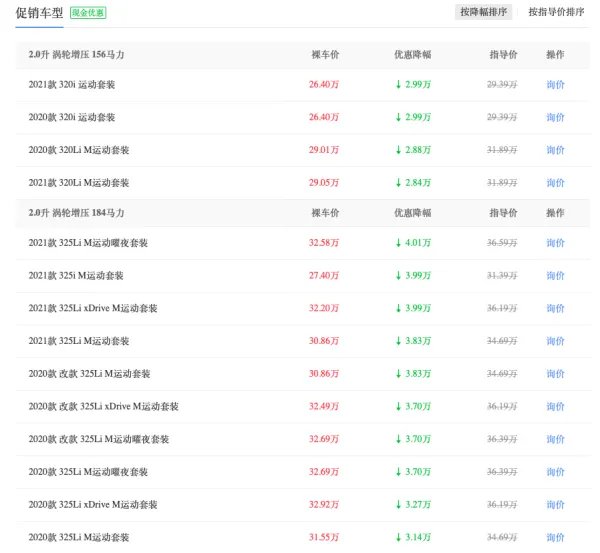Click the 优惠降幅 column header in 156马力 group

(x=413, y=55)
